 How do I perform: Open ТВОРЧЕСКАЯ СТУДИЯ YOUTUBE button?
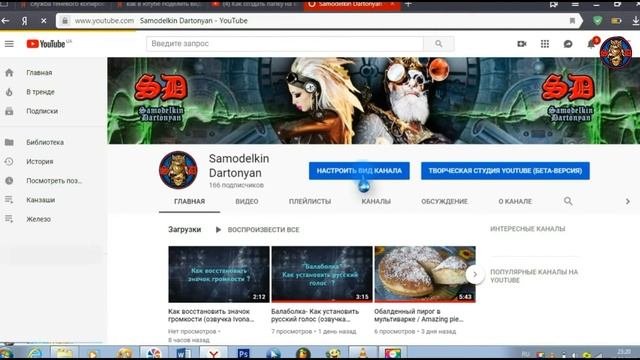[505, 171]
